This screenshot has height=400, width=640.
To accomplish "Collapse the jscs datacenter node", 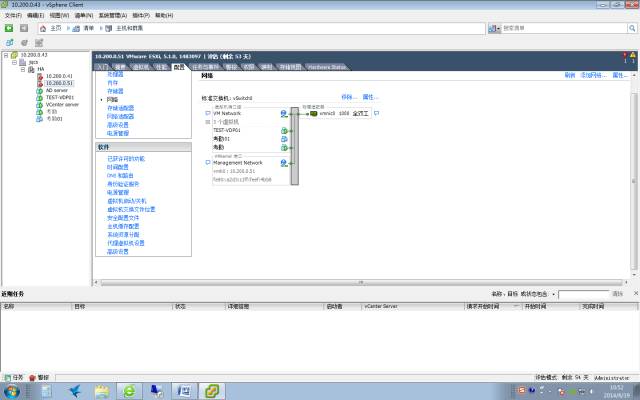I will pyautogui.click(x=15, y=62).
